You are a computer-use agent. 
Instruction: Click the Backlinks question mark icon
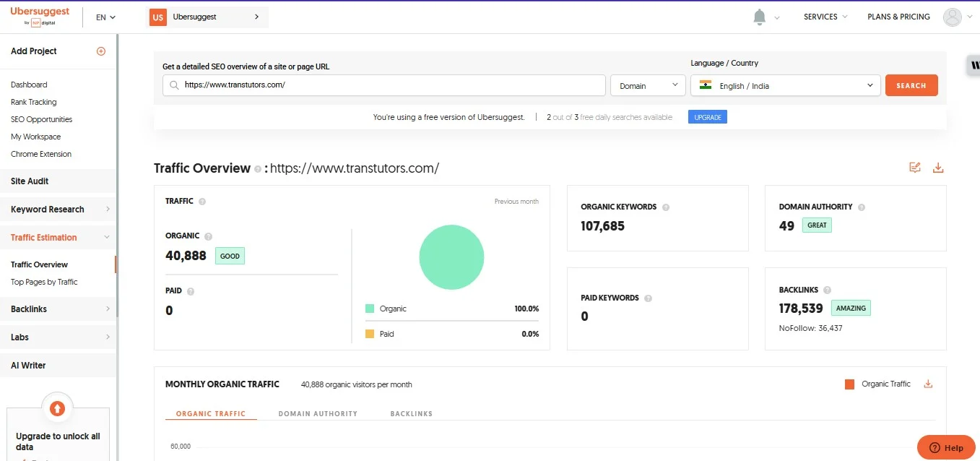pyautogui.click(x=827, y=290)
